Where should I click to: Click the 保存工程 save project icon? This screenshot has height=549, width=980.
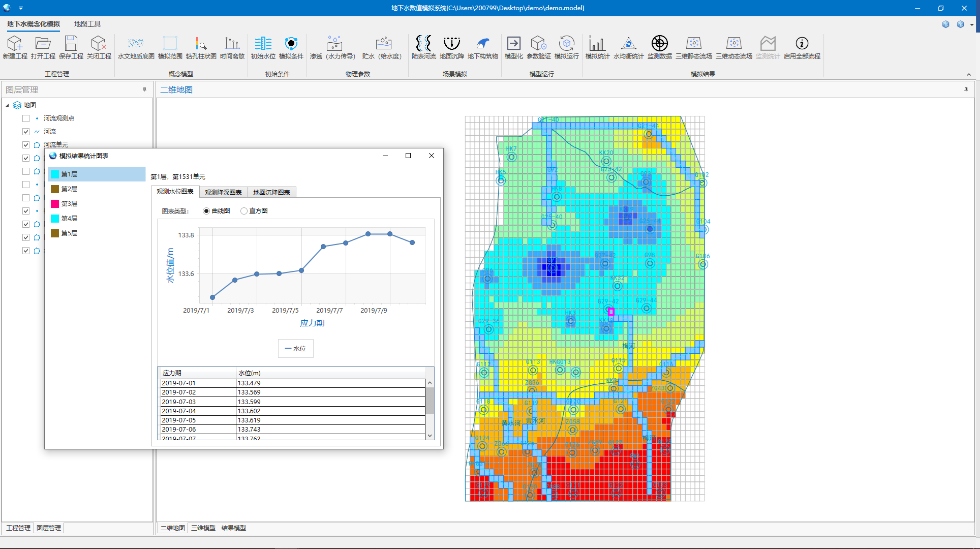(71, 44)
